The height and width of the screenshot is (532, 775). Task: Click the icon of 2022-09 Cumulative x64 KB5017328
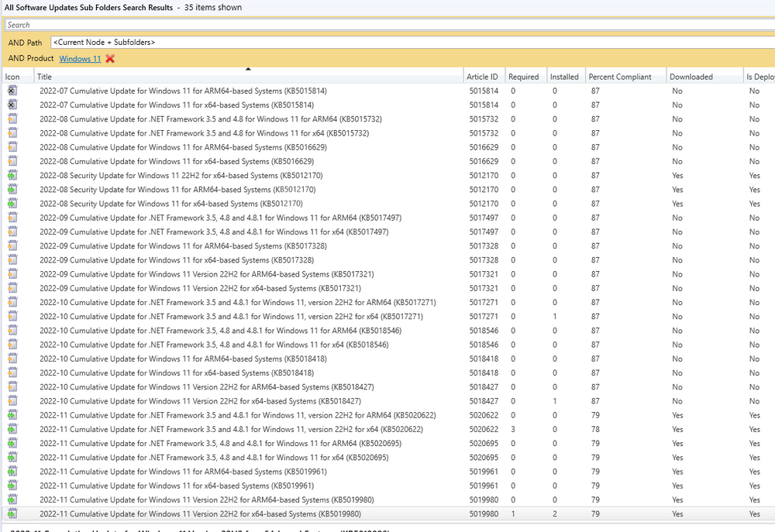pyautogui.click(x=12, y=260)
